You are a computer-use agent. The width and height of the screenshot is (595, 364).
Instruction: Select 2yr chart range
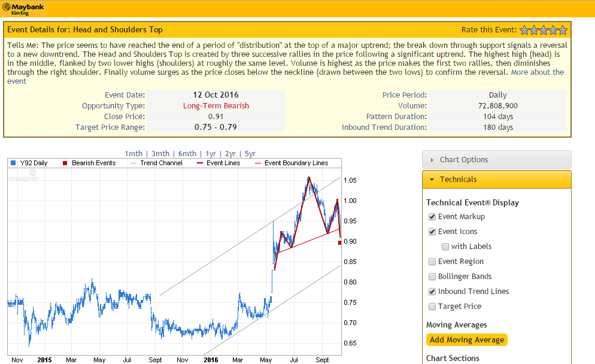[x=230, y=154]
